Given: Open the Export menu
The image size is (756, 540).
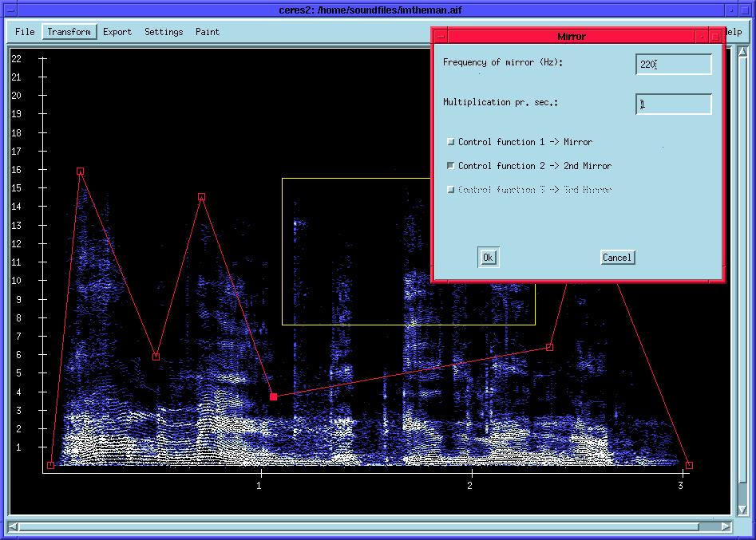Looking at the screenshot, I should click(117, 32).
